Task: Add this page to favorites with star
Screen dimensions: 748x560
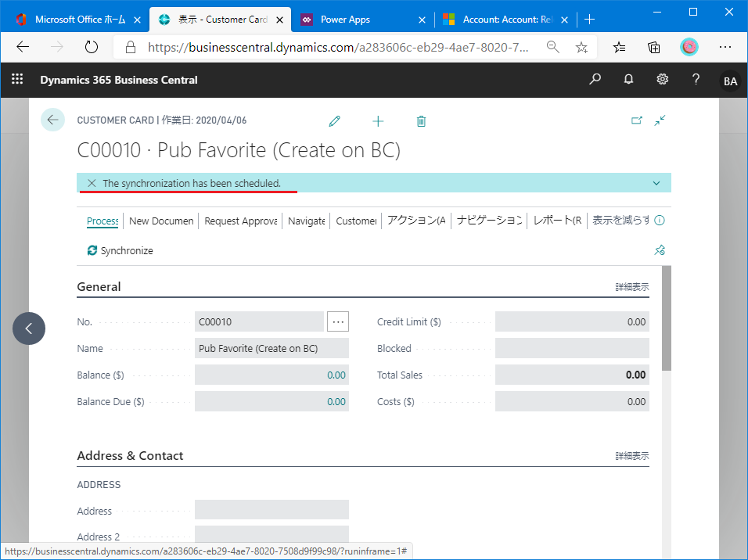Action: point(581,47)
